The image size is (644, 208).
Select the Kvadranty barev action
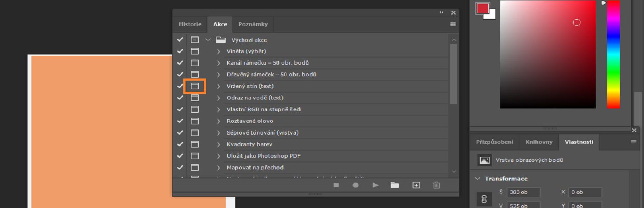[249, 144]
